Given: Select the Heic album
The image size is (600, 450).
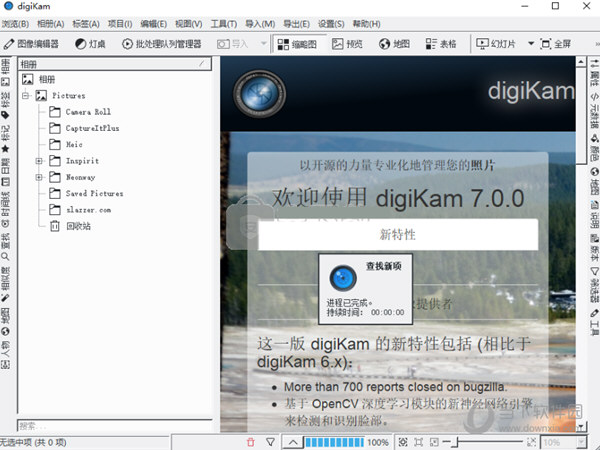Looking at the screenshot, I should click(x=74, y=144).
